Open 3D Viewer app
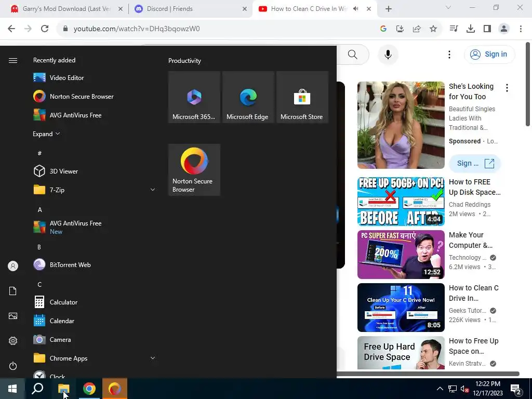 point(95,171)
